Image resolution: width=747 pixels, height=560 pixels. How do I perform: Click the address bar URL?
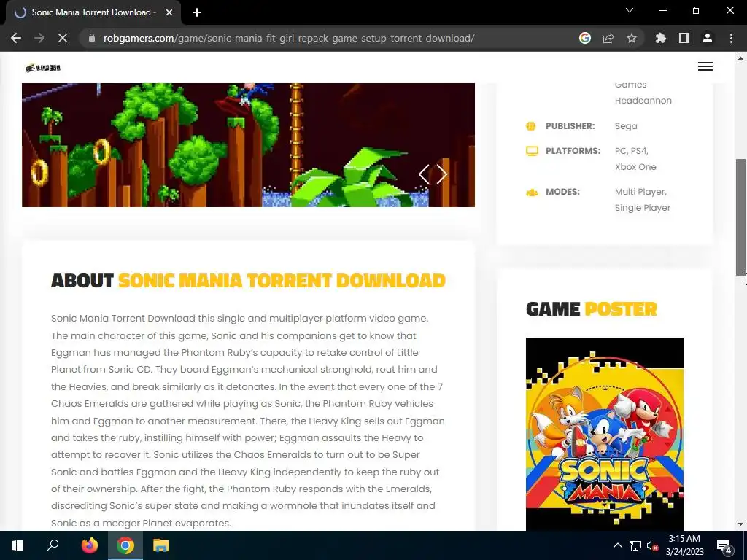click(289, 38)
